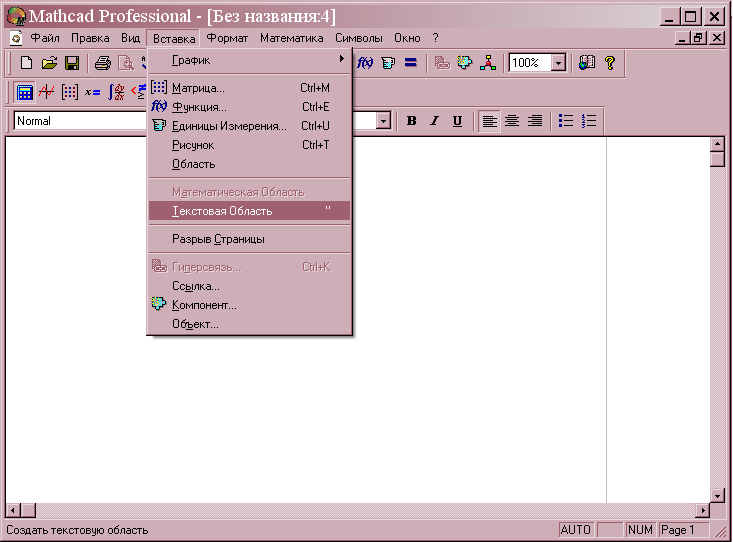
Task: Click the horizontal scrollbar right arrow
Action: pos(702,510)
